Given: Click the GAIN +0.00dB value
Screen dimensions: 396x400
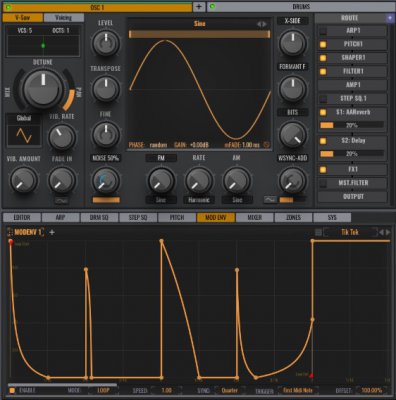Looking at the screenshot, I should 199,145.
